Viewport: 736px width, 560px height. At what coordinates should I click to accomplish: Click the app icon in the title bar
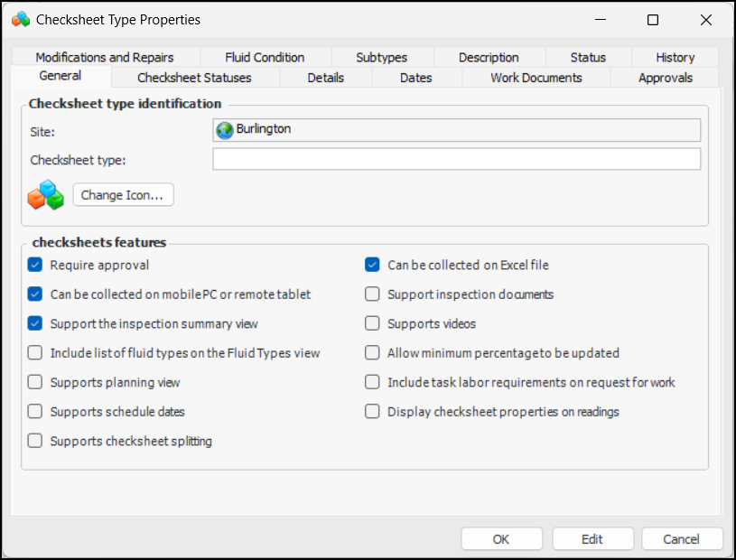21,19
